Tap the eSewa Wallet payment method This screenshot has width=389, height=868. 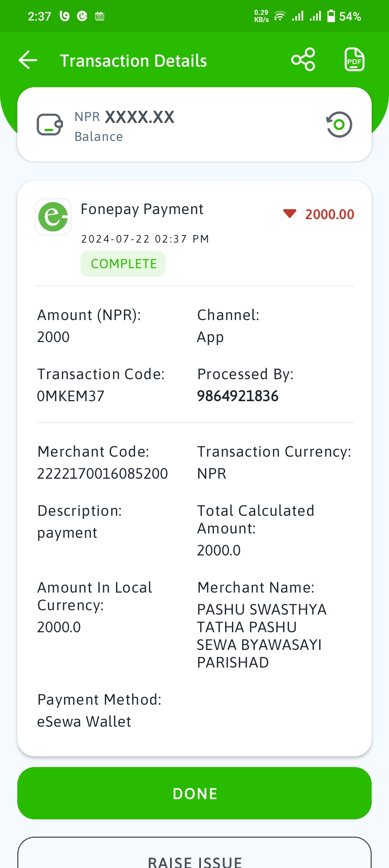pos(84,722)
